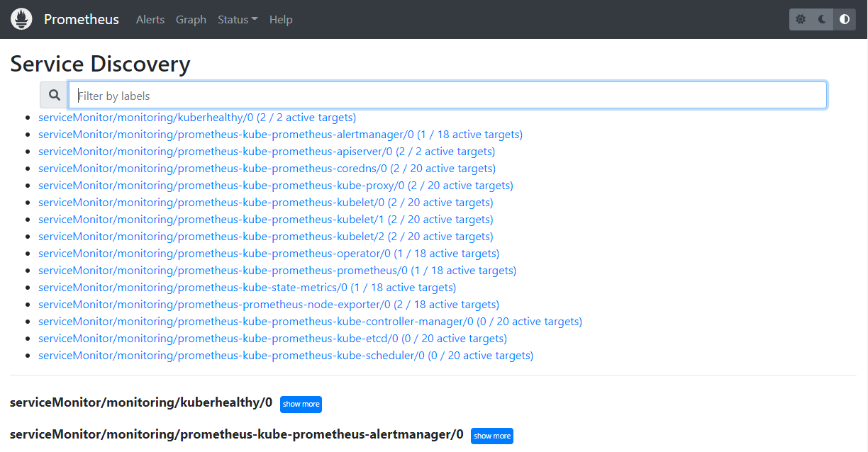Click the Prometheus brand title
This screenshot has width=868, height=452.
(x=82, y=19)
